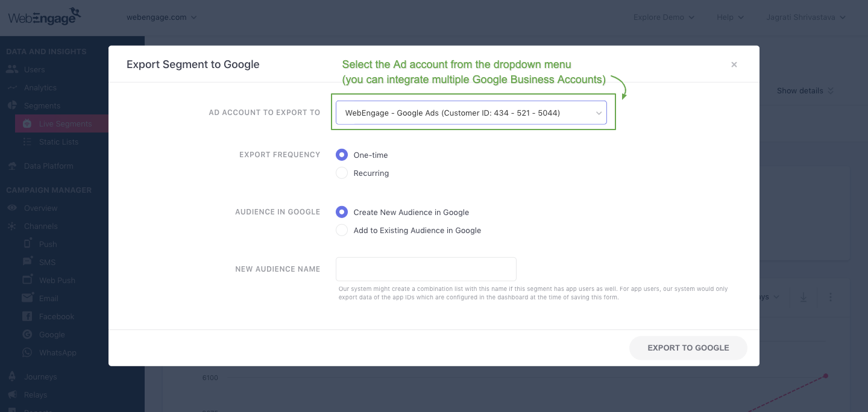Open the WhatsApp channel link
868x412 pixels.
pyautogui.click(x=58, y=352)
